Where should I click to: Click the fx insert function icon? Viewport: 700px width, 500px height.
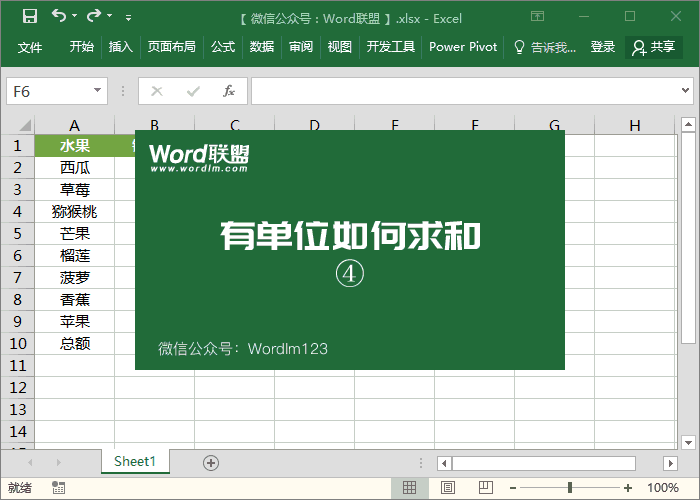point(229,91)
